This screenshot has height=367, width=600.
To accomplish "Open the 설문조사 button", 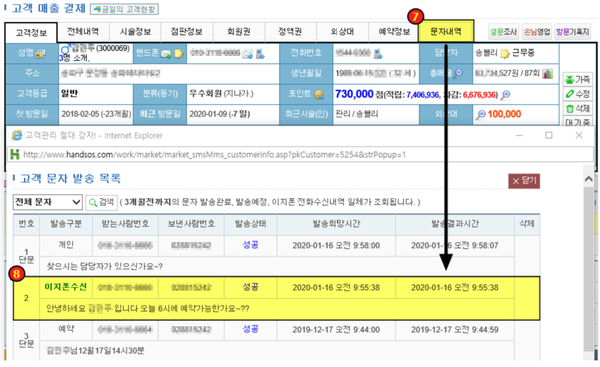I will tap(503, 32).
